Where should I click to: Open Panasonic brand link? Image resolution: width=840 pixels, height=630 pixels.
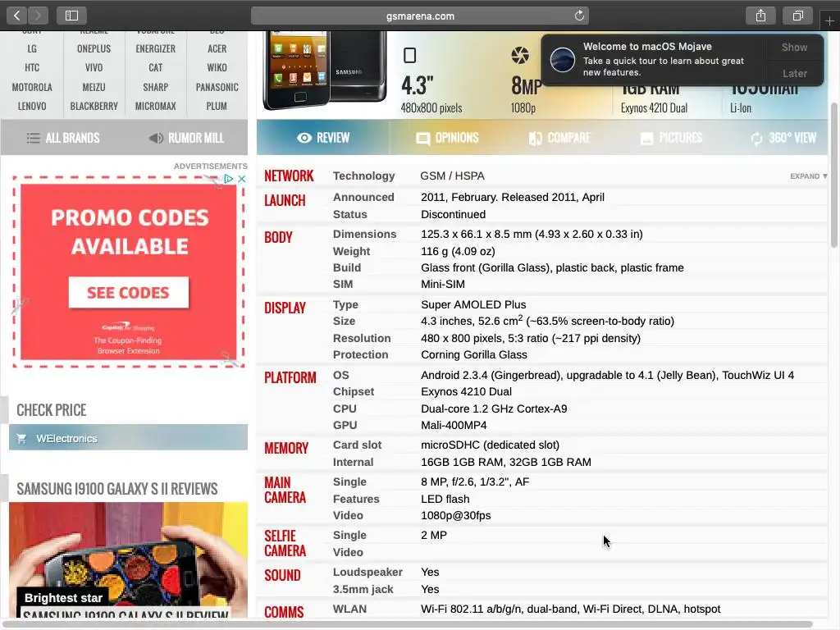pos(217,87)
